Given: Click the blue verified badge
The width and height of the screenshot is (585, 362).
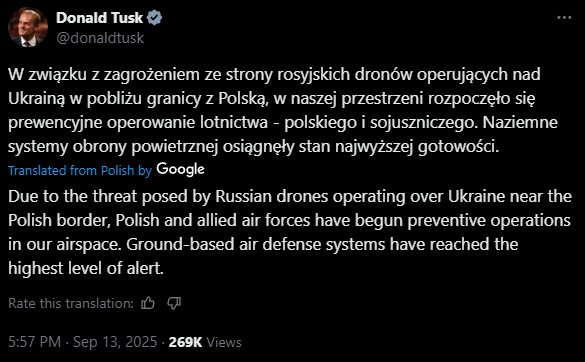Looking at the screenshot, I should point(154,18).
